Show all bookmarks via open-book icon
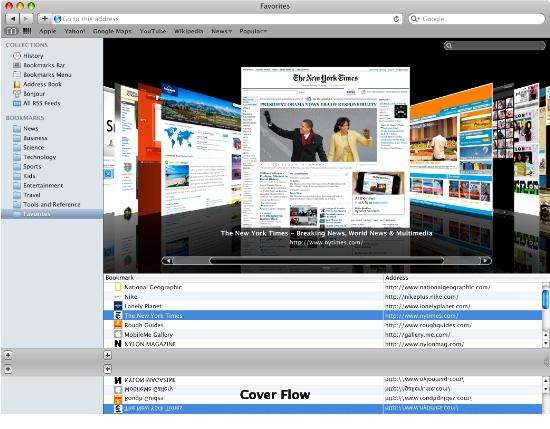The image size is (550, 429). (11, 31)
